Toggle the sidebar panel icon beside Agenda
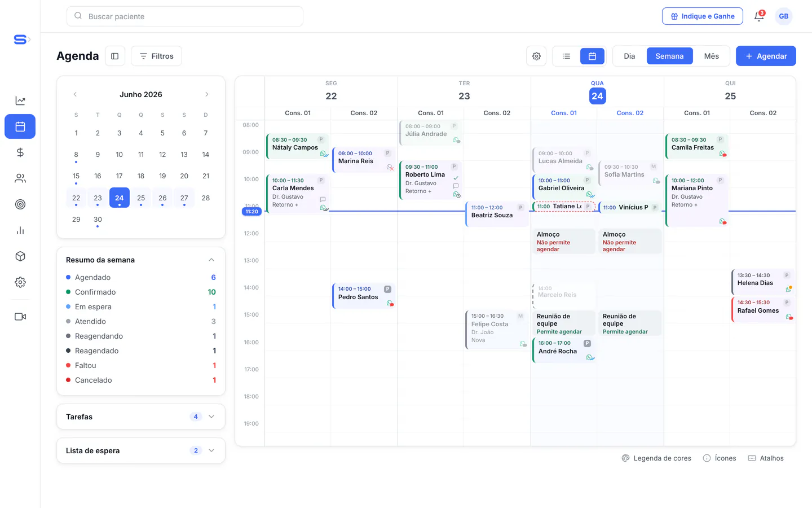This screenshot has height=508, width=812. (115, 56)
